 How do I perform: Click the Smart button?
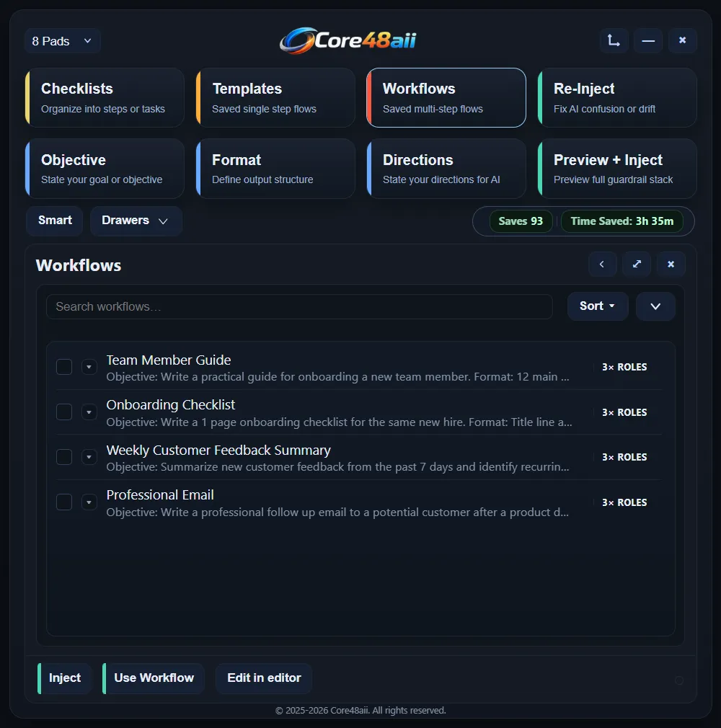(x=55, y=221)
